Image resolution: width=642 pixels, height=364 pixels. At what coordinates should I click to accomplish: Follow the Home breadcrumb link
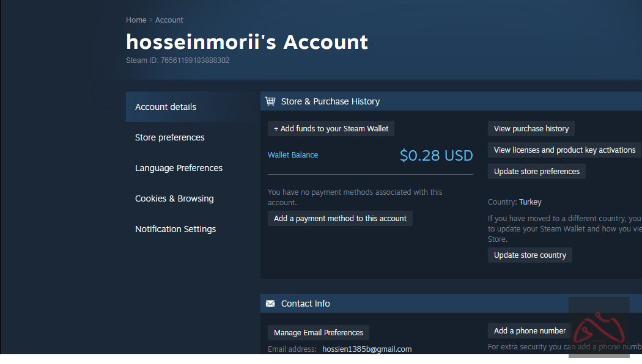136,20
